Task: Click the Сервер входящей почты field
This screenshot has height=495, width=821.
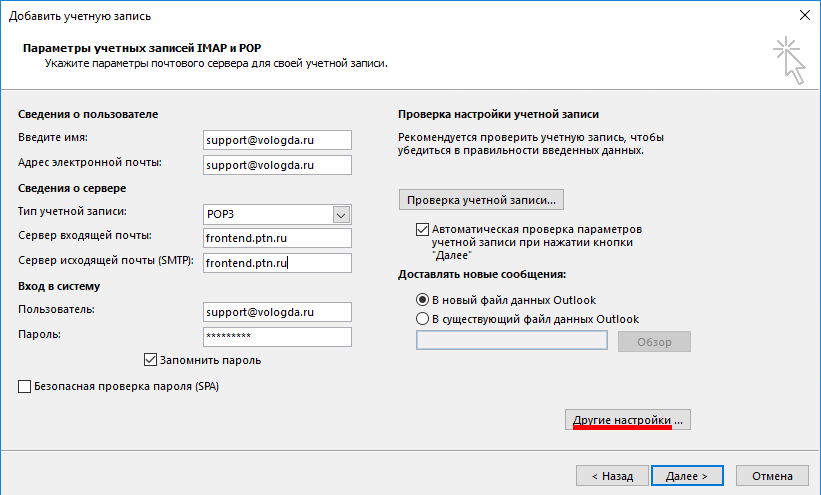Action: coord(275,238)
